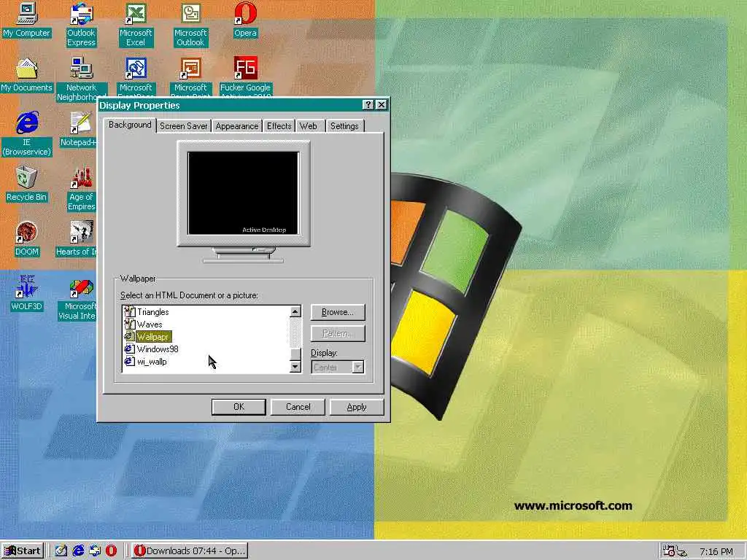The image size is (747, 560).
Task: Click Cancel in Display Properties
Action: (x=298, y=407)
